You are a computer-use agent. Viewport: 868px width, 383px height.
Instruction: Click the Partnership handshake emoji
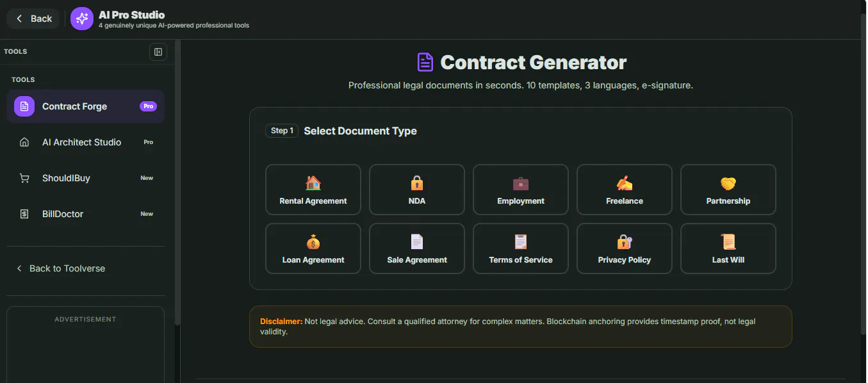point(728,183)
